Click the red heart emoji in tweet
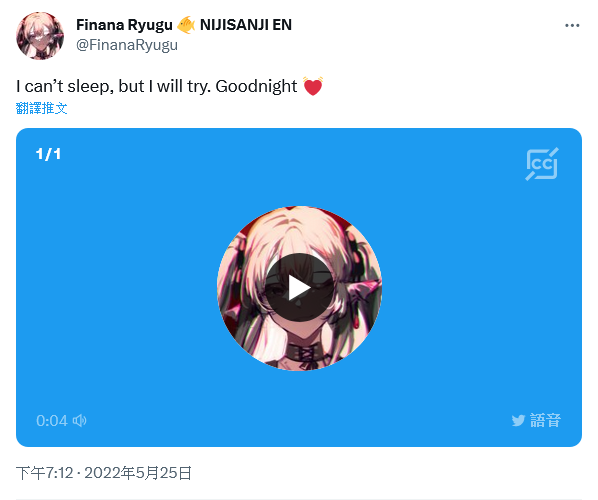This screenshot has width=598, height=500. click(313, 86)
